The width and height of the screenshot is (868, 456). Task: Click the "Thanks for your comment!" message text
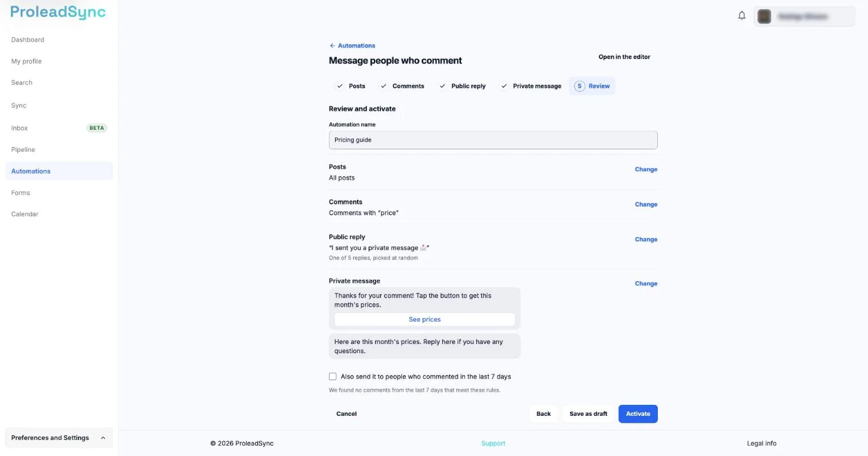click(x=413, y=300)
